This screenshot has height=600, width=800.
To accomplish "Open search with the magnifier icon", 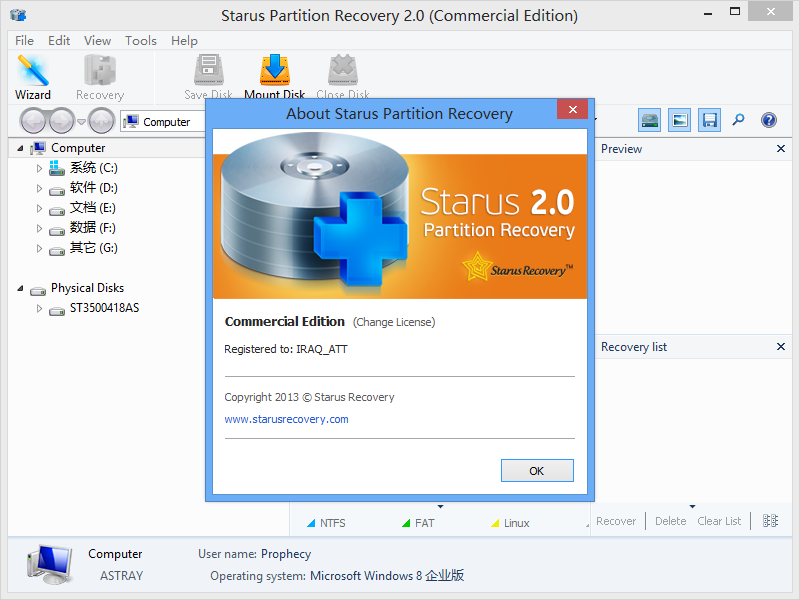I will [x=738, y=120].
